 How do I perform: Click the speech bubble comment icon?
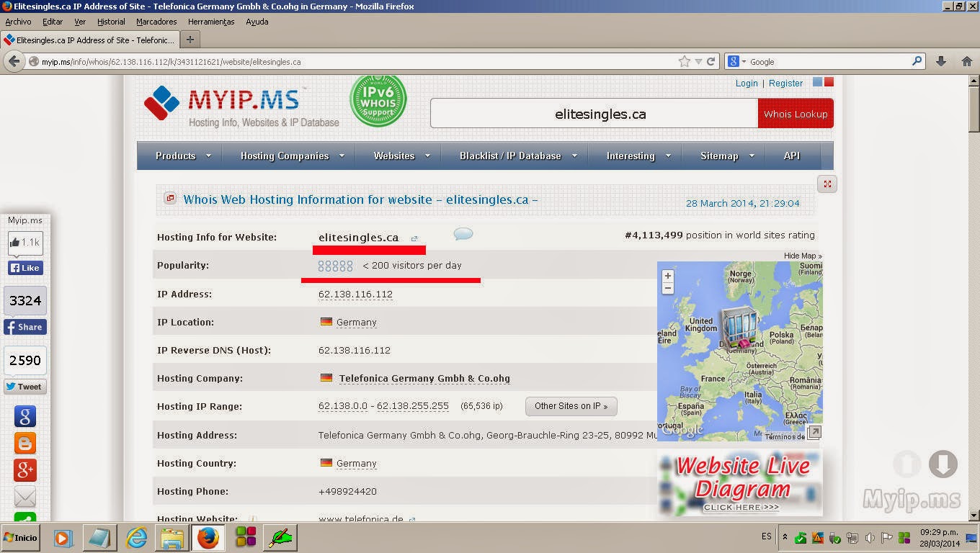point(463,234)
